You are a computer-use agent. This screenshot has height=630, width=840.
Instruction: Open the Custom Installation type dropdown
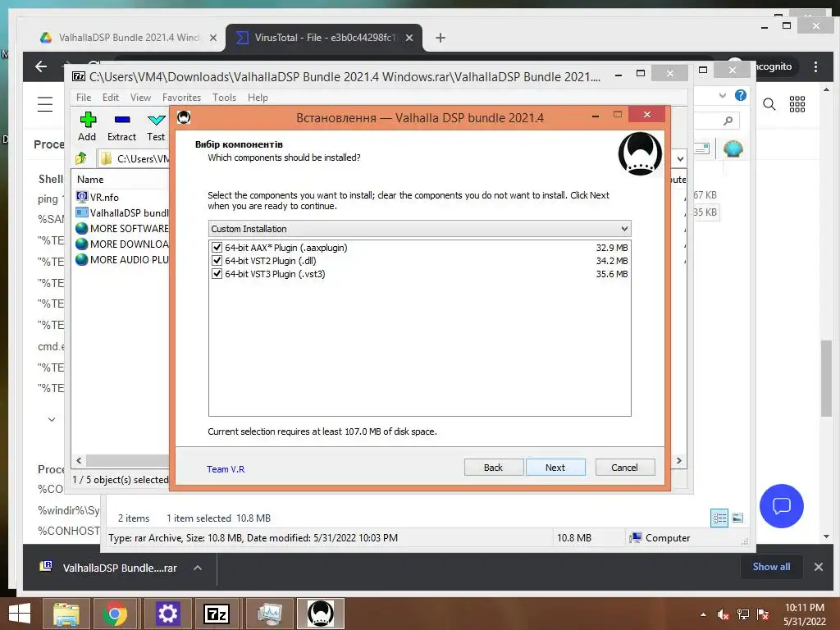pyautogui.click(x=419, y=229)
